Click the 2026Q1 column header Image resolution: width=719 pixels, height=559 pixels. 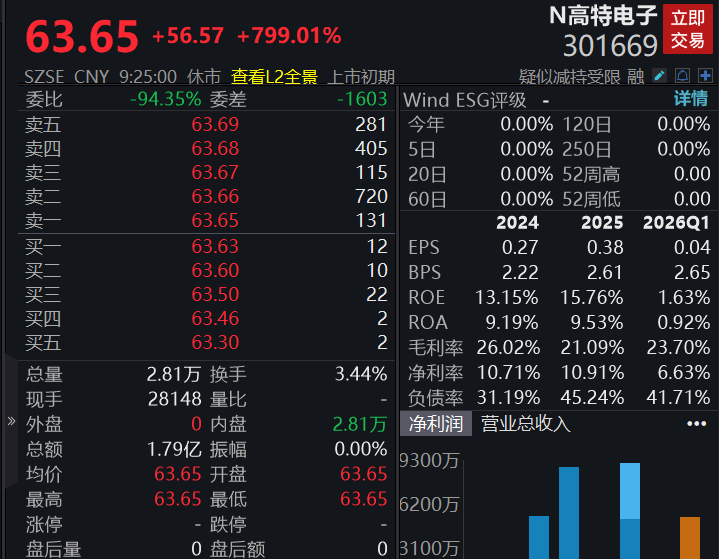(x=676, y=223)
